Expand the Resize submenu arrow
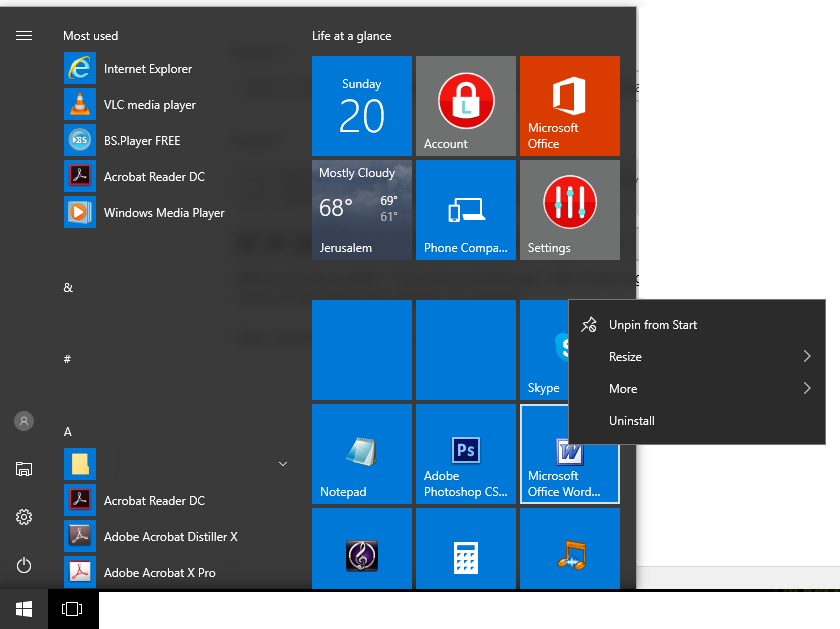The height and width of the screenshot is (629, 840). pos(807,356)
